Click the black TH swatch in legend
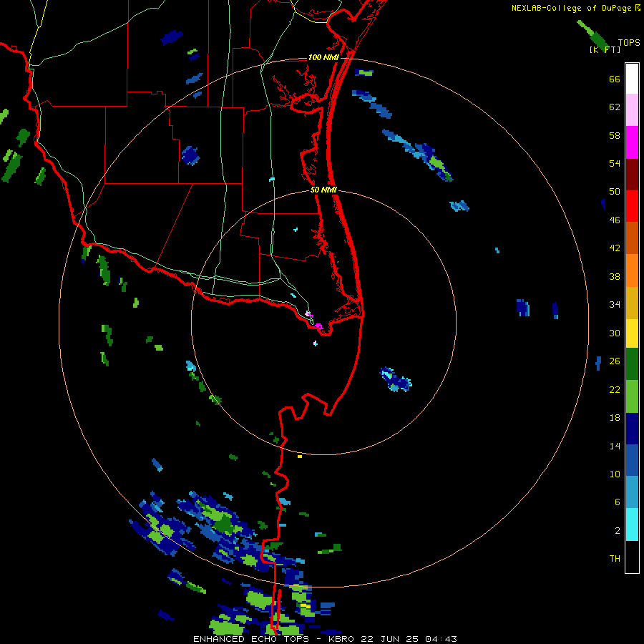Image resolution: width=644 pixels, height=644 pixels. (632, 557)
